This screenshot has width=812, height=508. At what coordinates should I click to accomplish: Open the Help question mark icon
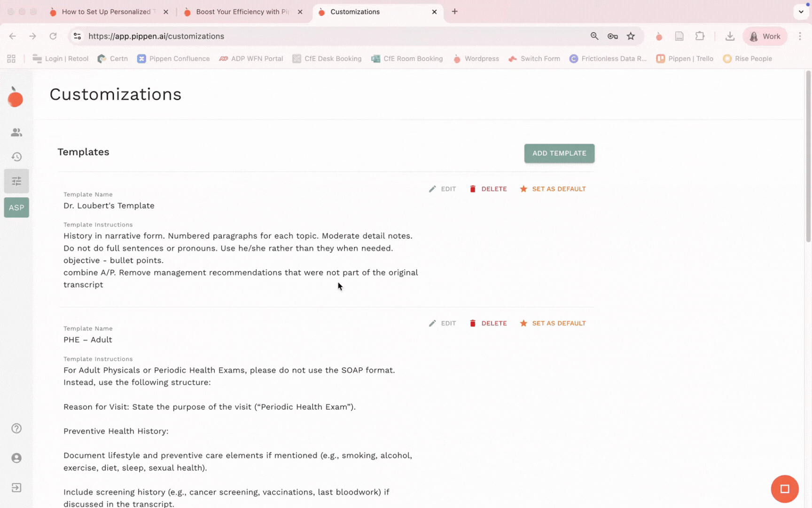click(16, 429)
